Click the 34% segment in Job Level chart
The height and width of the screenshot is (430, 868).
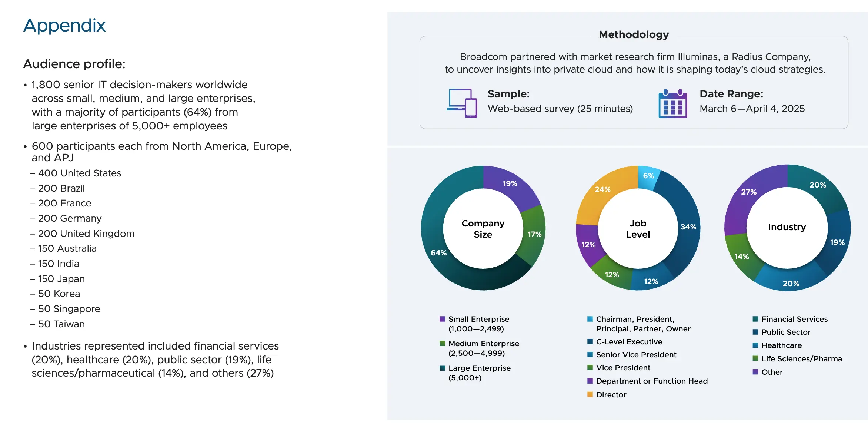pyautogui.click(x=688, y=227)
